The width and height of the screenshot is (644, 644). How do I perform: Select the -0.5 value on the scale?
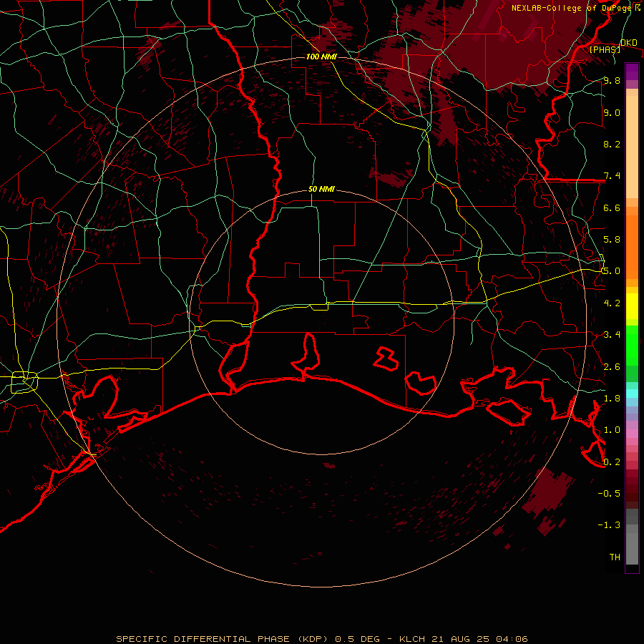pos(609,493)
